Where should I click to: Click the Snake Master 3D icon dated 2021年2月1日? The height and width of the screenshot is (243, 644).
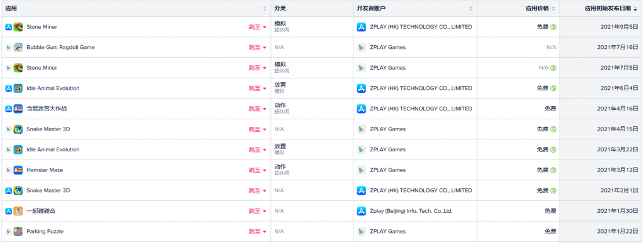tap(18, 191)
